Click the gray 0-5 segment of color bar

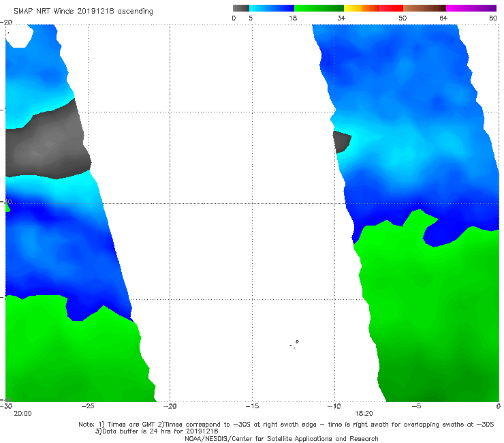pyautogui.click(x=241, y=8)
